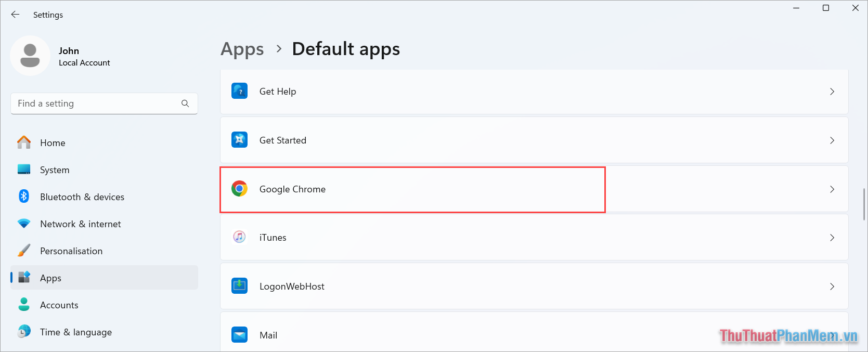Open Network & internet settings
This screenshot has height=352, width=868.
104,224
